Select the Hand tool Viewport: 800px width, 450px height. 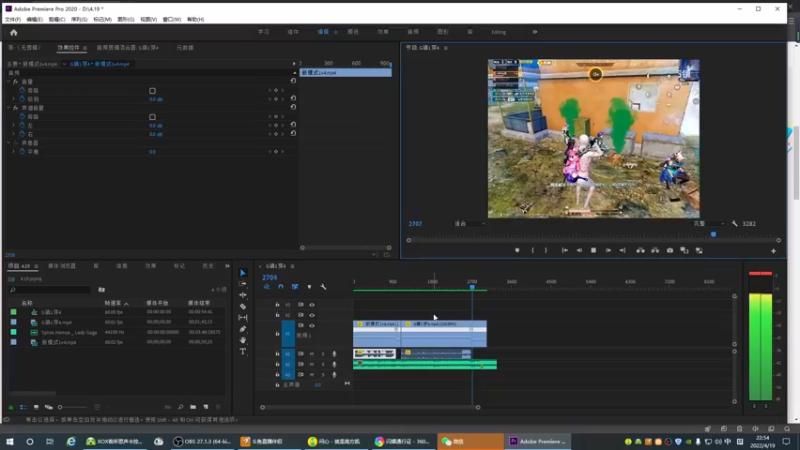[x=243, y=340]
